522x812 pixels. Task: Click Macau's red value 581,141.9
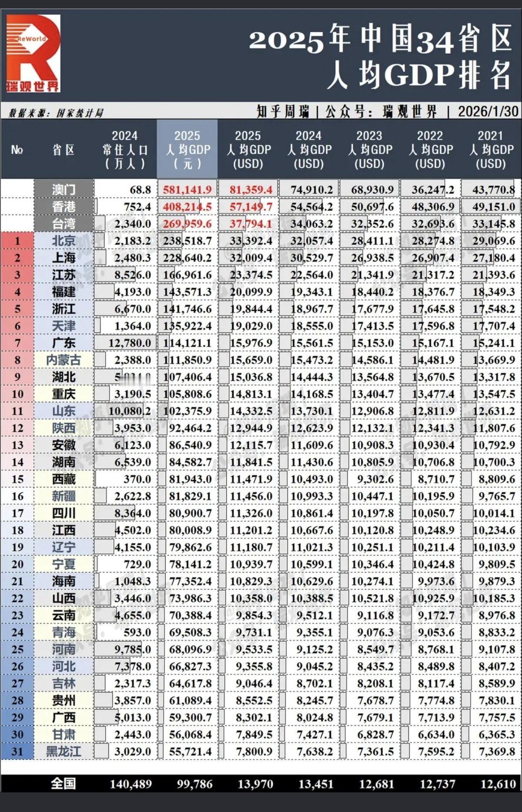pos(187,190)
